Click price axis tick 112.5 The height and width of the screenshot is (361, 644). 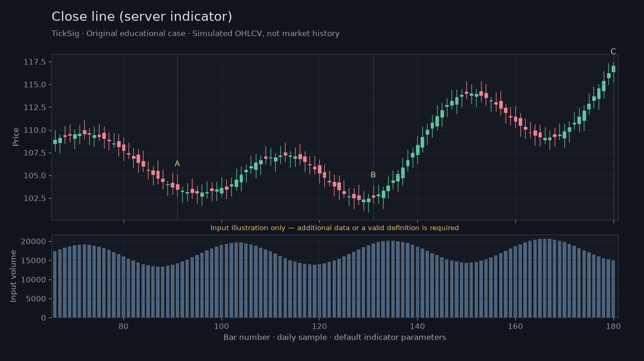point(35,107)
